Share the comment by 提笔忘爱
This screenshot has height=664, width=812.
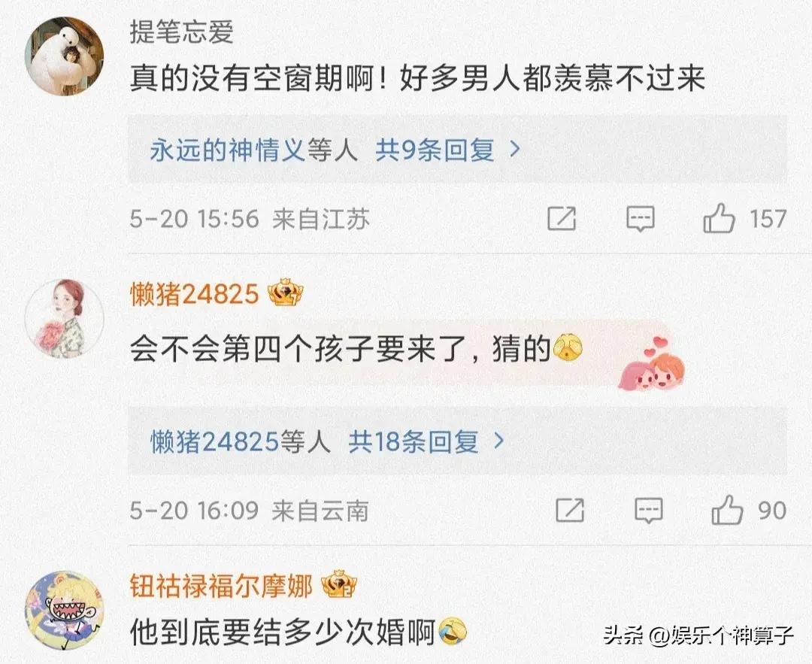562,218
